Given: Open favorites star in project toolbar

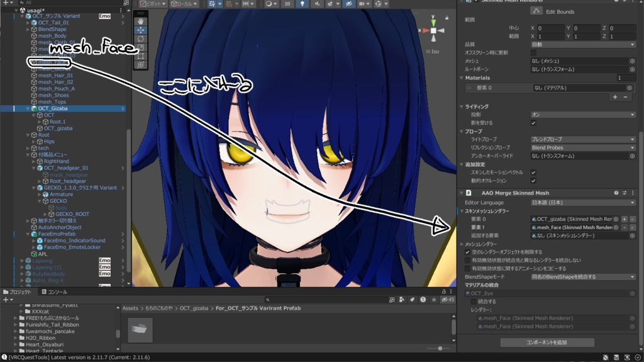Looking at the screenshot, I should (434, 300).
